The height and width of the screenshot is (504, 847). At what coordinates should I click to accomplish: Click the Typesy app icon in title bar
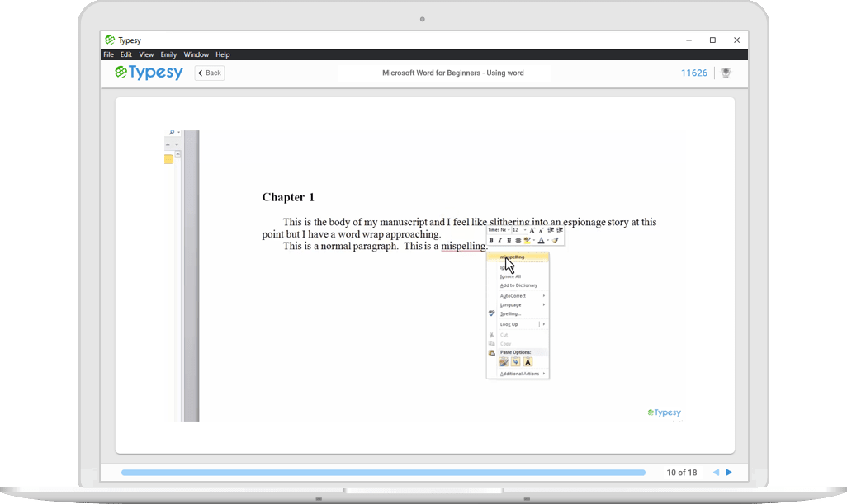110,40
